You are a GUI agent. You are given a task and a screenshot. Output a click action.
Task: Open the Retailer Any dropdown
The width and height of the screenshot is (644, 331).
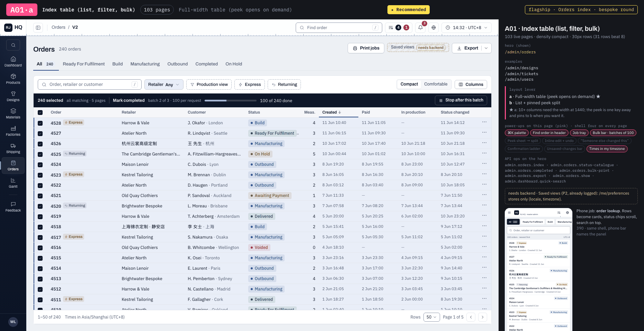click(164, 84)
